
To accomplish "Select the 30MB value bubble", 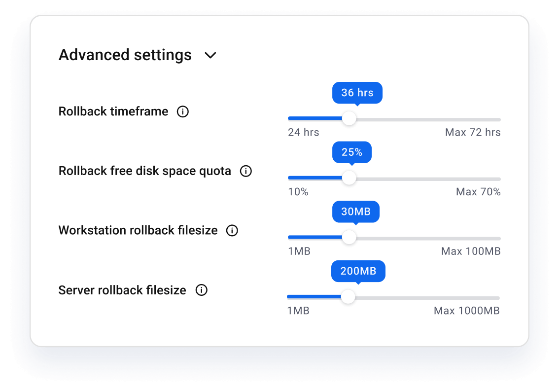I will (x=356, y=212).
